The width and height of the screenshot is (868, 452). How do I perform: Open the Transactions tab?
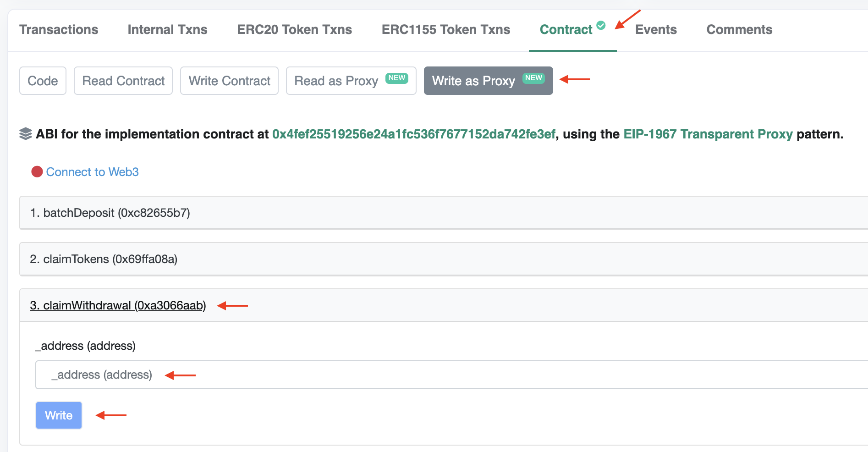(x=59, y=29)
